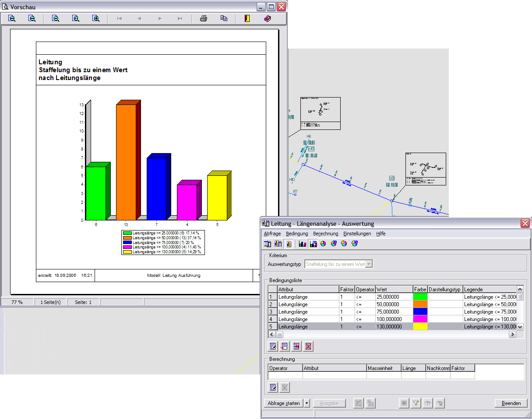
Task: Click the print icon in Vorschau toolbar
Action: [x=204, y=19]
